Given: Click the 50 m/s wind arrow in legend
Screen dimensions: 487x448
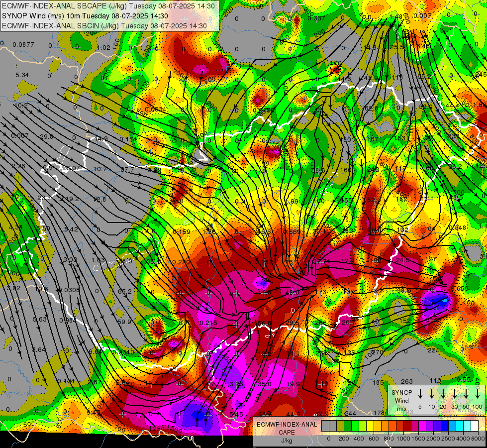Looking at the screenshot, I should [x=466, y=394].
